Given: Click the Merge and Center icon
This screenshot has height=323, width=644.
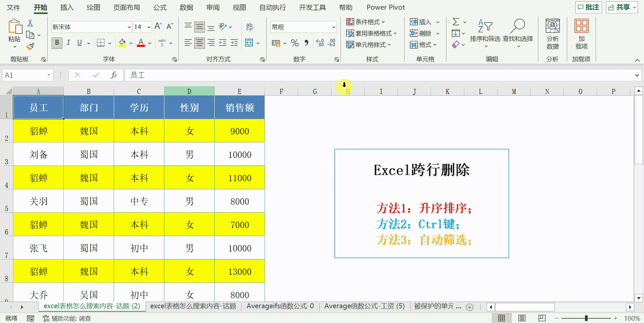Looking at the screenshot, I should click(x=249, y=43).
